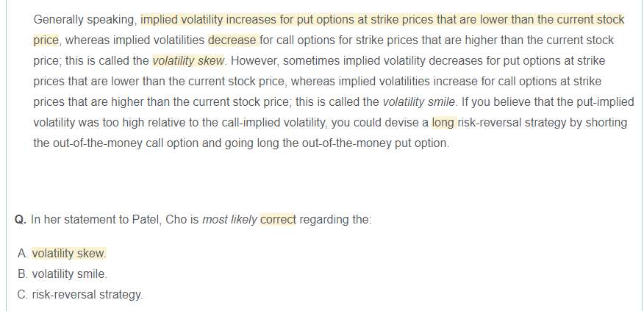Click the "C." answer letter label

21,295
